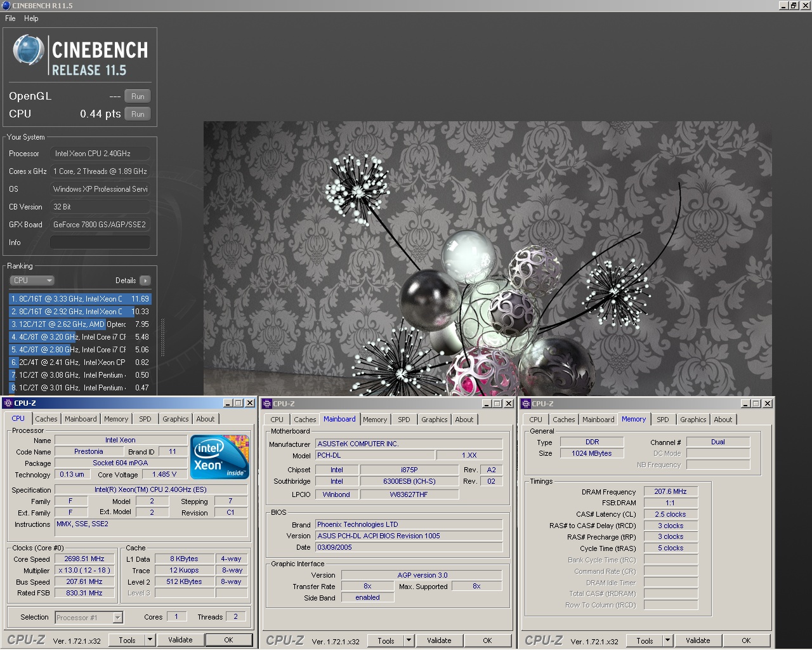Click the Intel Xeon inside logo
This screenshot has height=650, width=812.
tap(219, 457)
